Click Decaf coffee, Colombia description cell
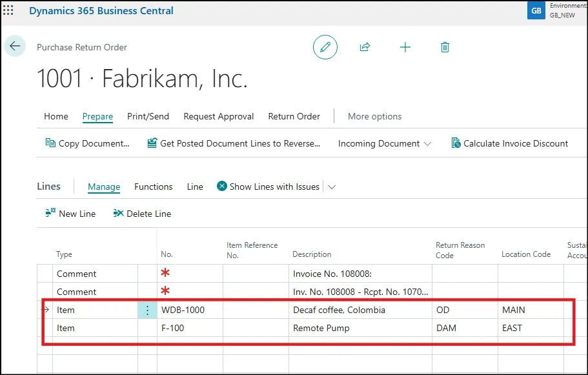Viewport: 588px width, 375px height. (x=360, y=310)
